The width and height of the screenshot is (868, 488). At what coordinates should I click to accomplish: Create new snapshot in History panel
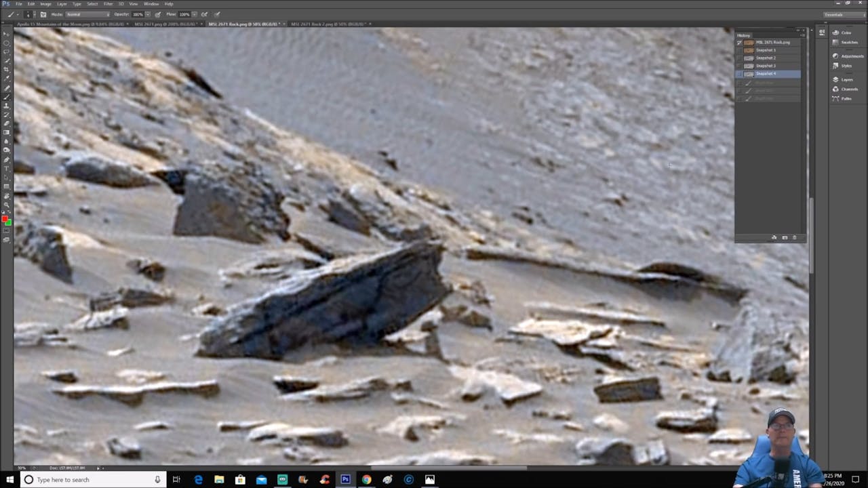point(785,237)
